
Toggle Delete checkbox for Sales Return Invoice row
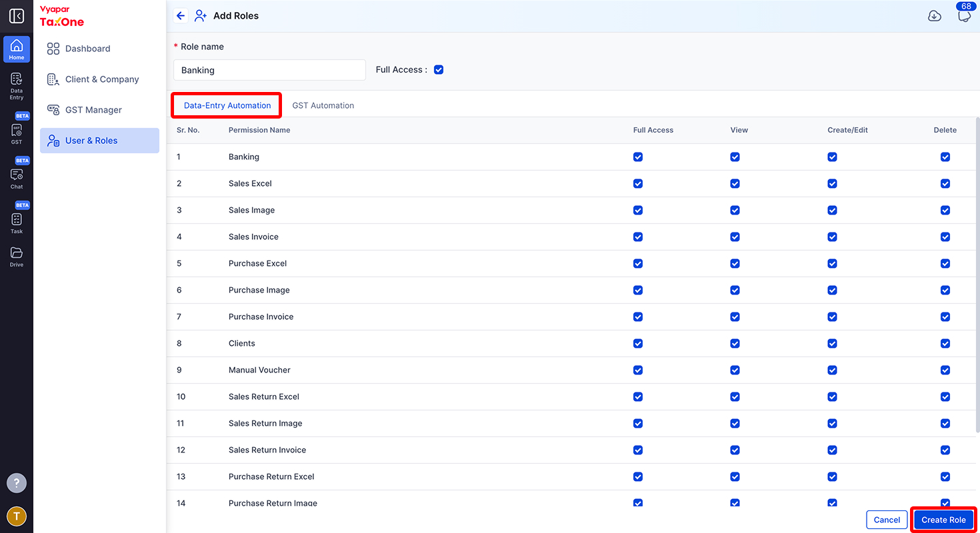[x=945, y=450]
